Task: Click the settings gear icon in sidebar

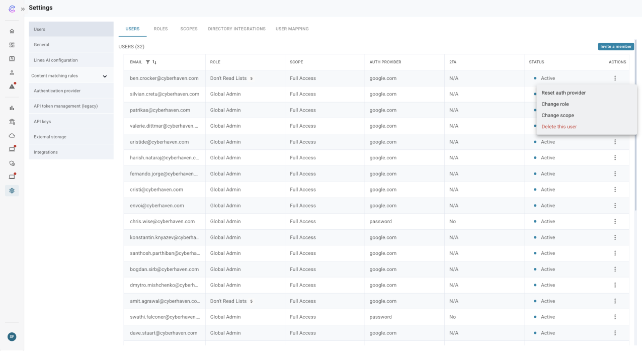Action: 12,191
